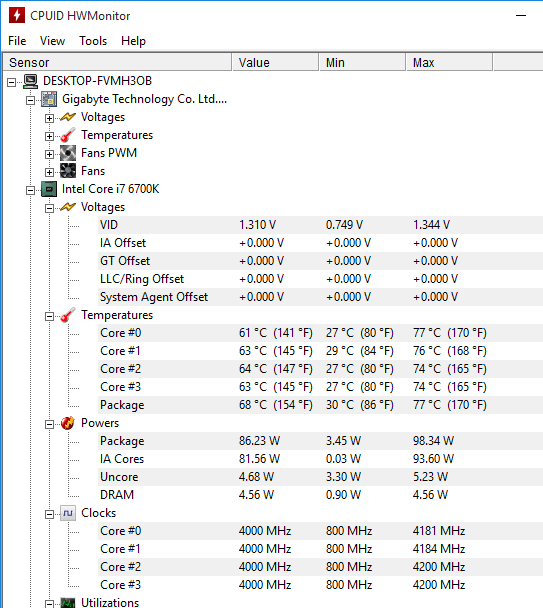Click the Fans PWM fan icon
This screenshot has height=608, width=543.
[68, 153]
